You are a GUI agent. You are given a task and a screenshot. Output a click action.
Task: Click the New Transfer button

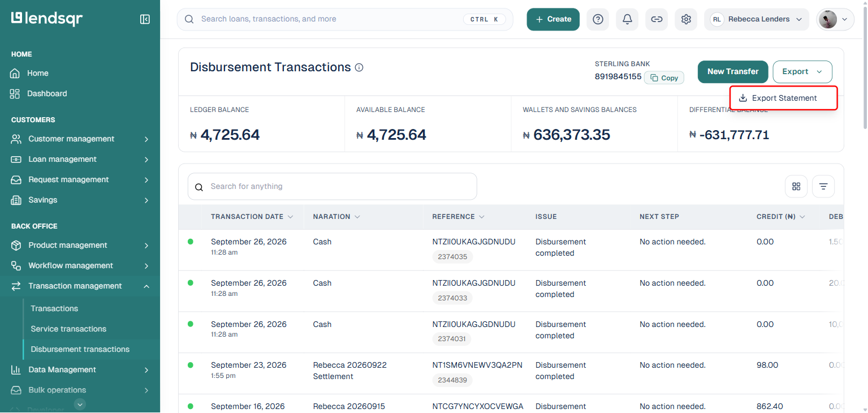(733, 72)
